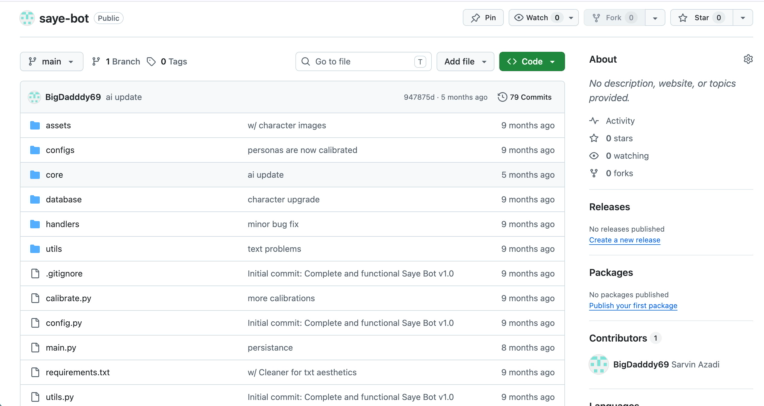Open the configs folder
The height and width of the screenshot is (406, 764).
(60, 150)
